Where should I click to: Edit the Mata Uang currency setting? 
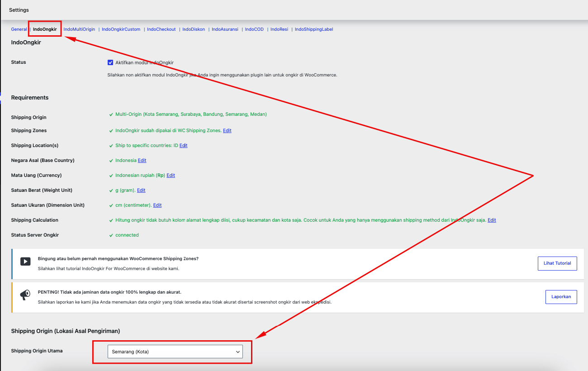pos(171,175)
